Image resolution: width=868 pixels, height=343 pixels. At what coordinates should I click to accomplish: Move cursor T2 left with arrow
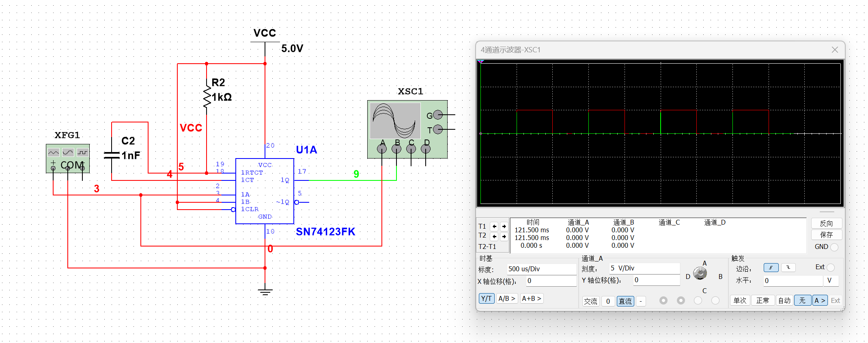(494, 236)
